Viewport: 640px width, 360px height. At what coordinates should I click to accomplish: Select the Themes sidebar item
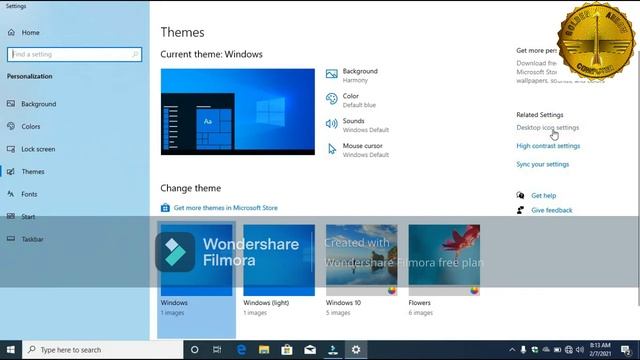[33, 171]
